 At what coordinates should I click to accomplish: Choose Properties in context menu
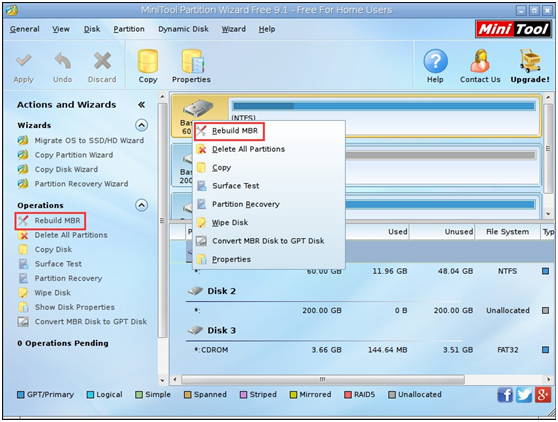[269, 259]
